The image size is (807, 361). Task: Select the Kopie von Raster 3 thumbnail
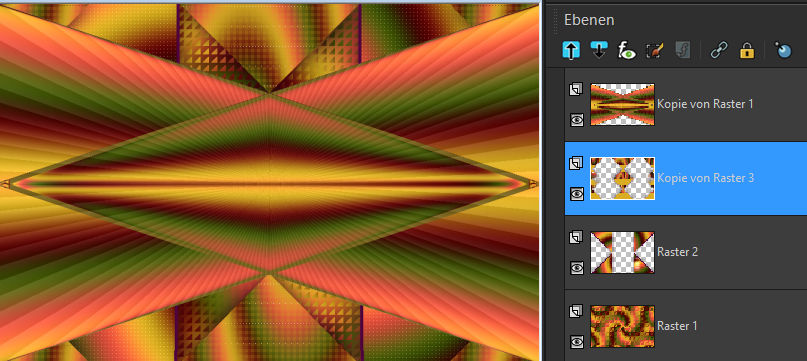[622, 178]
